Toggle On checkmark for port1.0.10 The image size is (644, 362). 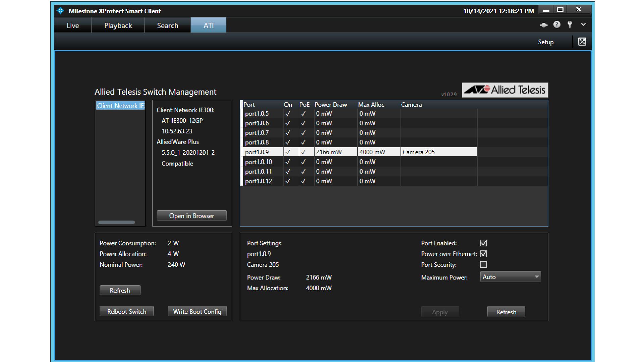point(288,162)
